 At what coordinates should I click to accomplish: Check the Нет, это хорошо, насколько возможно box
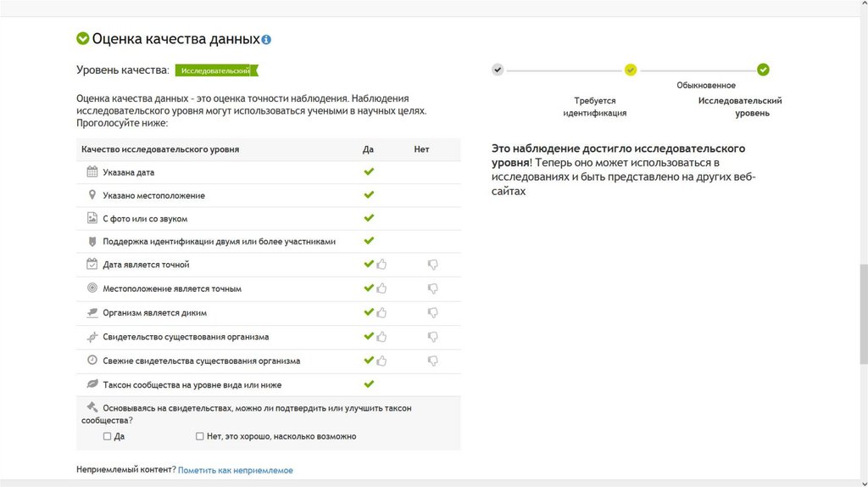pos(200,437)
